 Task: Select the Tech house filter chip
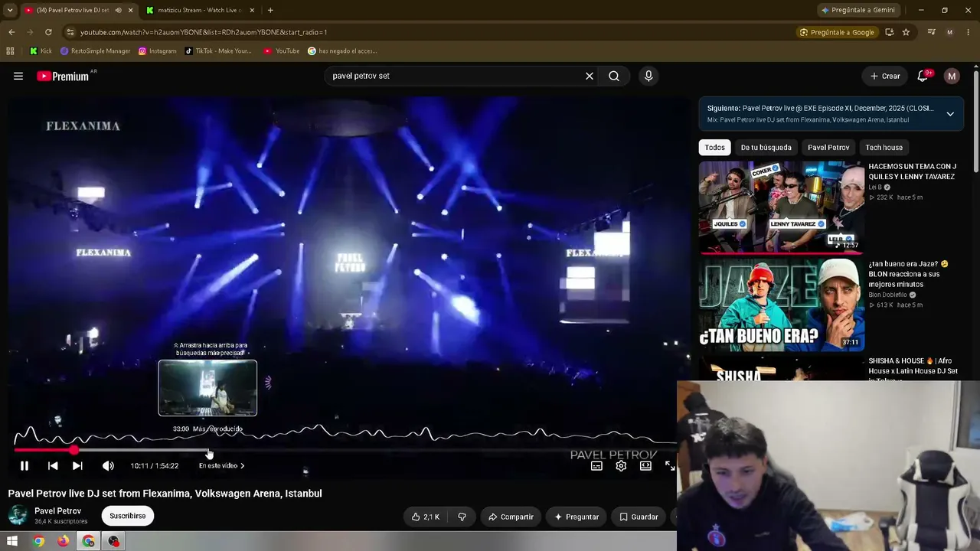(x=884, y=147)
